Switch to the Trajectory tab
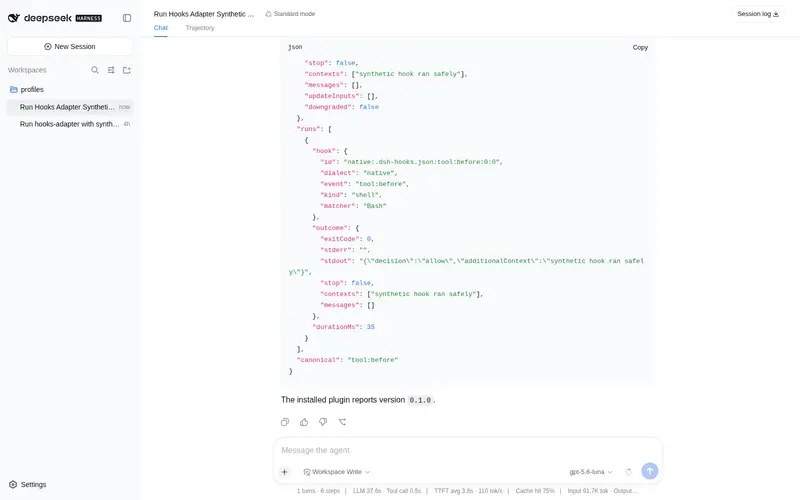The width and height of the screenshot is (800, 500). click(200, 28)
